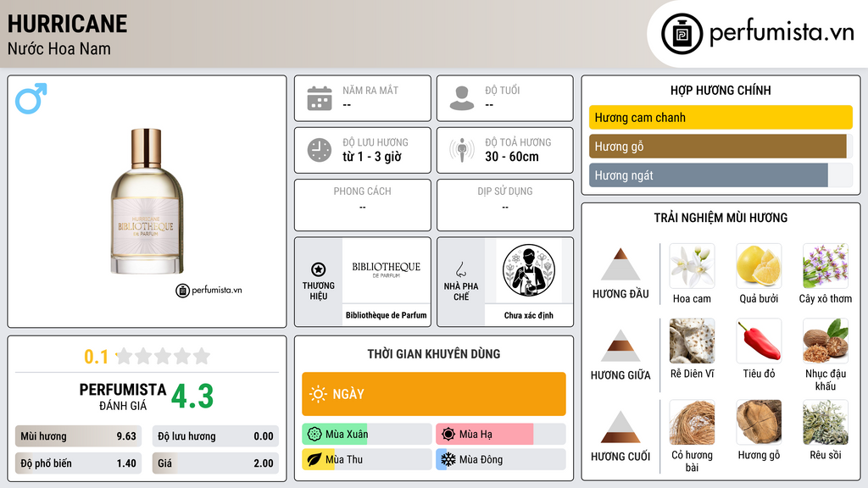Click the star badge Thương hiệu icon

coord(319,269)
